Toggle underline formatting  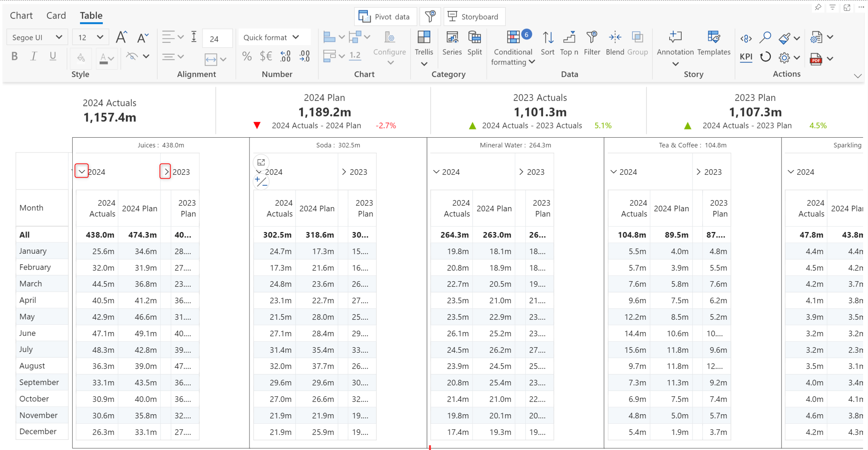(x=53, y=56)
